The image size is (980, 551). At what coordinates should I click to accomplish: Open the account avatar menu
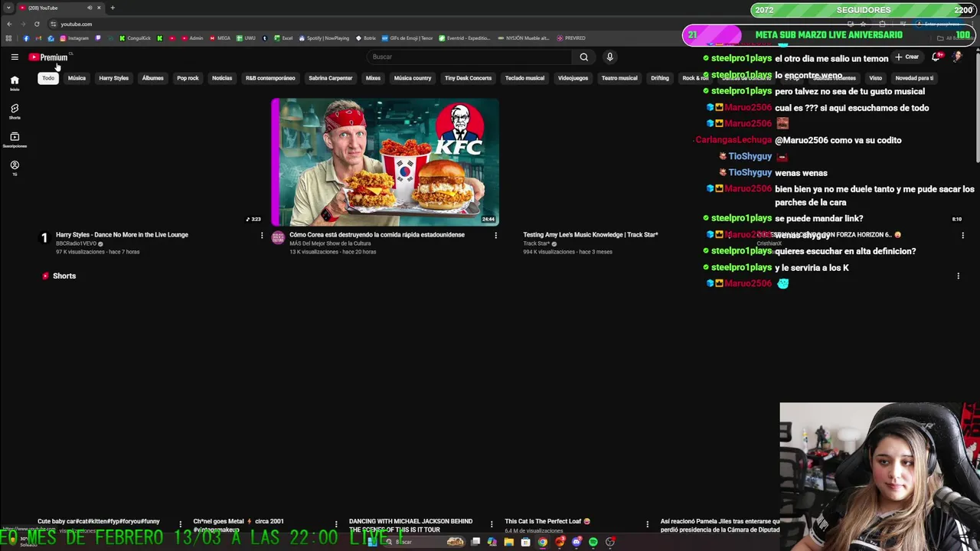click(x=957, y=57)
